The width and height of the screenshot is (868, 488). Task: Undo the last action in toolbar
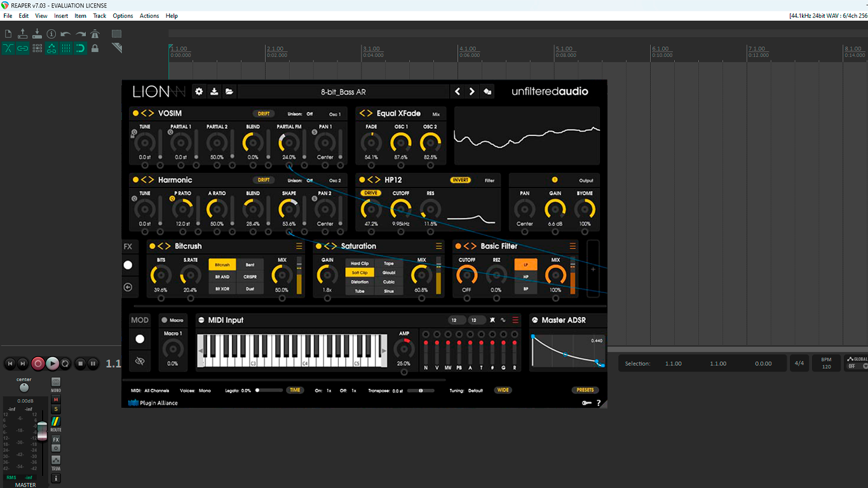66,34
